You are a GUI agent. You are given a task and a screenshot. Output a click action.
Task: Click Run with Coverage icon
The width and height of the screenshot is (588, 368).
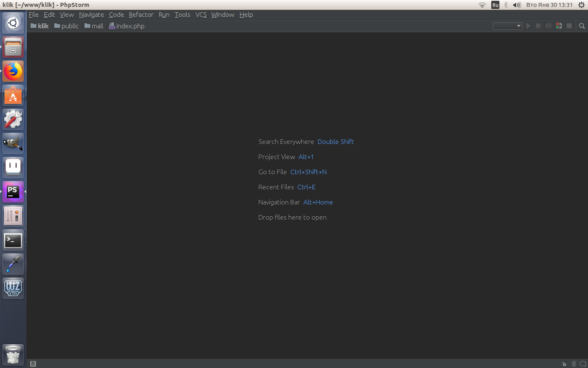(549, 26)
